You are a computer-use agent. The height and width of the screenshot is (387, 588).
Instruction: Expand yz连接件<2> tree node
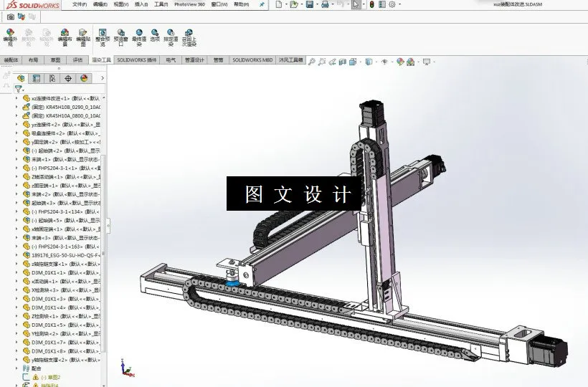(x=16, y=125)
